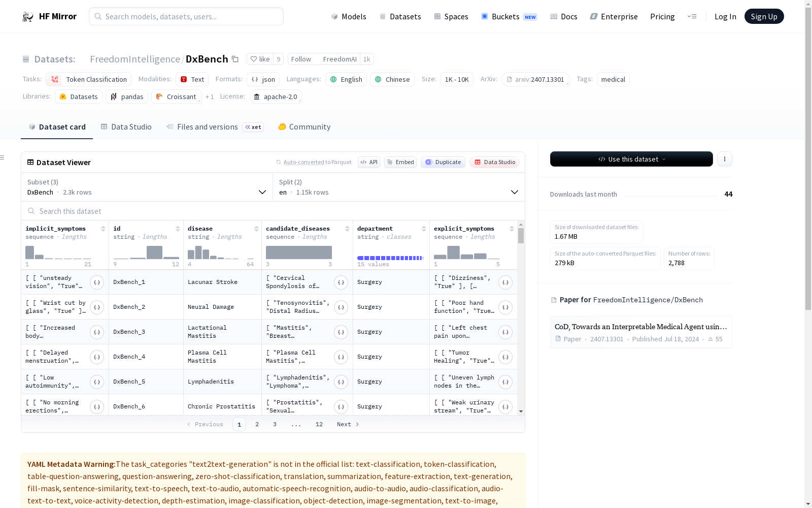Click the Pricing link
Viewport: 812px width, 508px height.
662,17
